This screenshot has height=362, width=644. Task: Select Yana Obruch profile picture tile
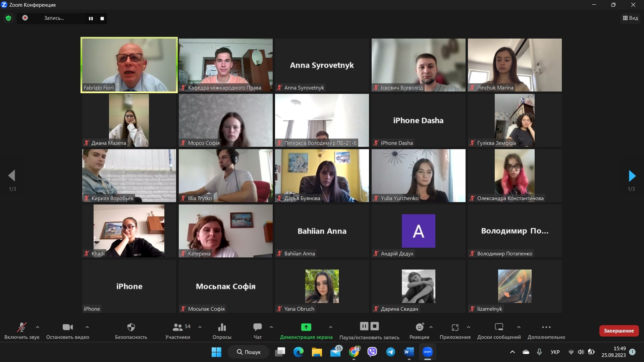pos(322,286)
